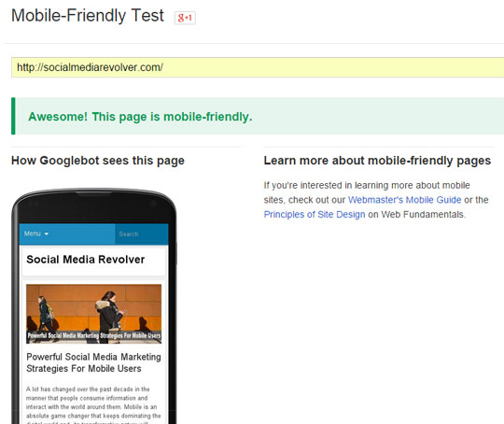Click the URL input field with socialmediarevolver.com
This screenshot has width=504, height=424.
258,67
